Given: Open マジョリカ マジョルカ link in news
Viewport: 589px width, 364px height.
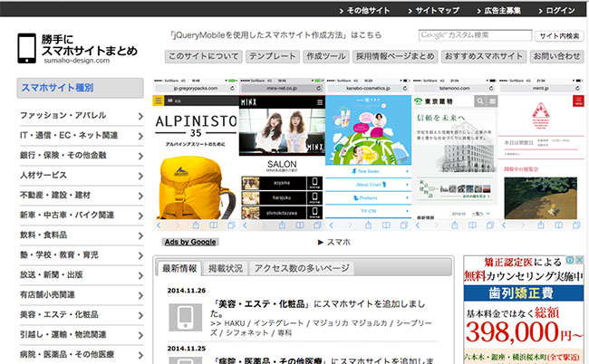Looking at the screenshot, I should coord(350,323).
